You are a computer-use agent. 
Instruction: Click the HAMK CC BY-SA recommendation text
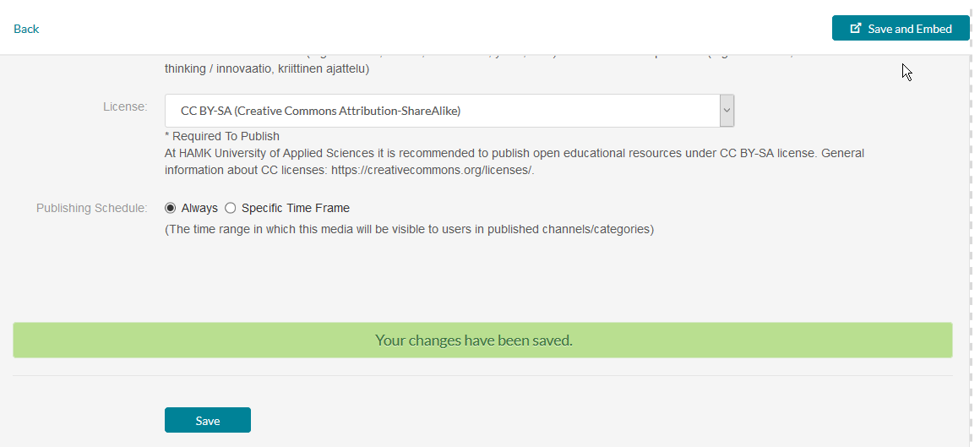(x=514, y=161)
